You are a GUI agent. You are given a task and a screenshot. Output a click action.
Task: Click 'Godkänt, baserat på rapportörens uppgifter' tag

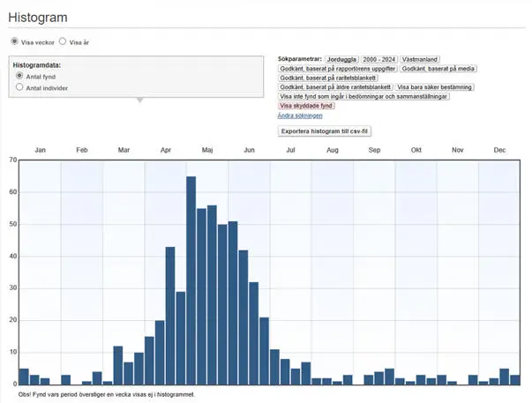[x=336, y=68]
